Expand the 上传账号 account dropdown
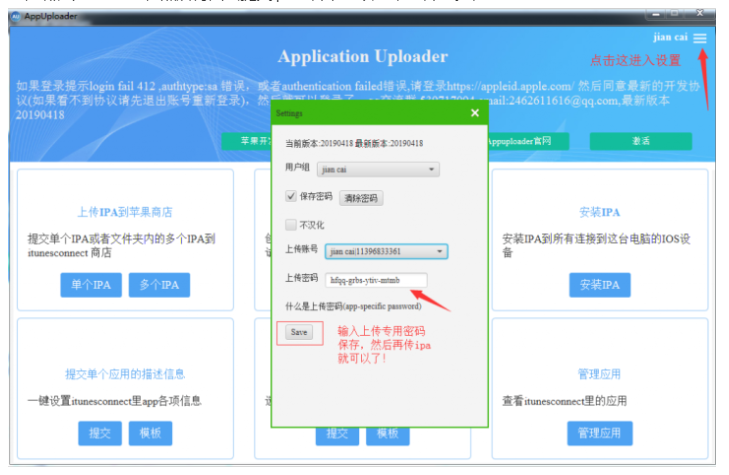729x475 pixels. [x=386, y=251]
